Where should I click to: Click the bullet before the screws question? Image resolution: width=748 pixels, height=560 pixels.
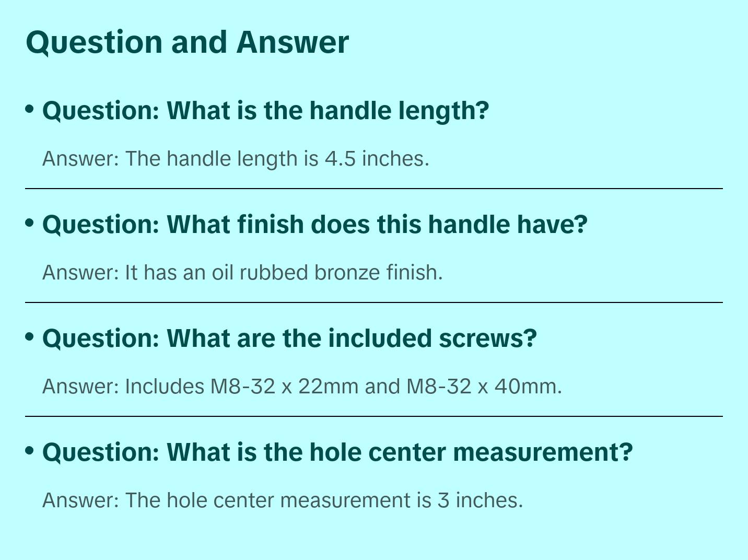(30, 336)
